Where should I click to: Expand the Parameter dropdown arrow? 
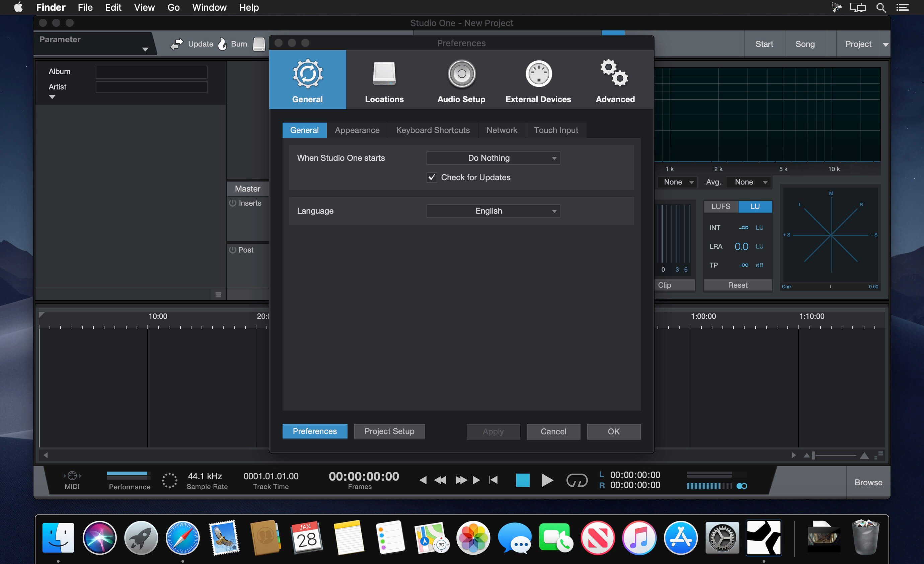point(145,49)
